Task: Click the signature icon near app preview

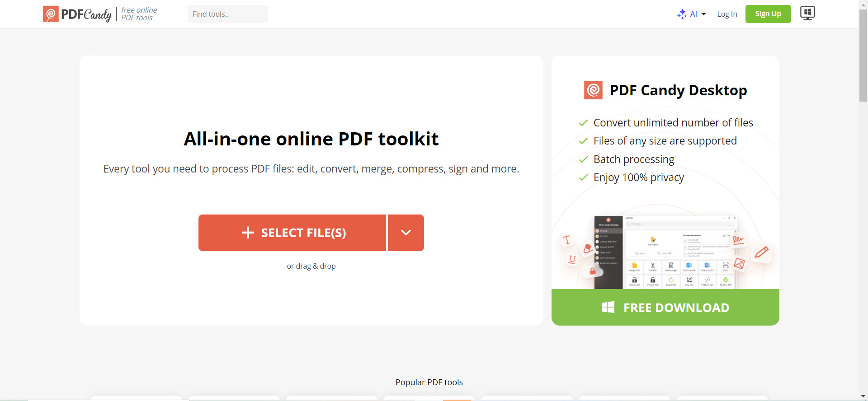Action: point(738,240)
